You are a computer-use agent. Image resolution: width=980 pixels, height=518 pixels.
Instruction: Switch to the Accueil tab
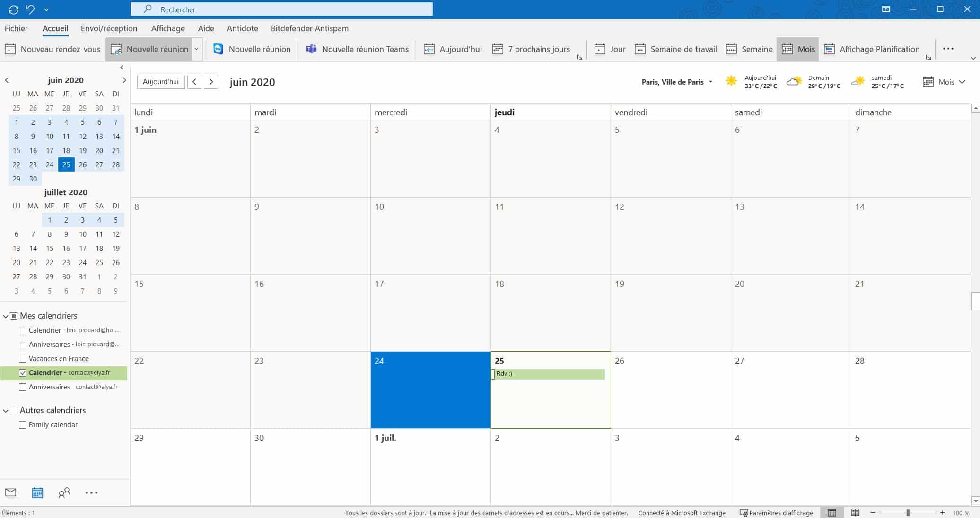[x=55, y=28]
